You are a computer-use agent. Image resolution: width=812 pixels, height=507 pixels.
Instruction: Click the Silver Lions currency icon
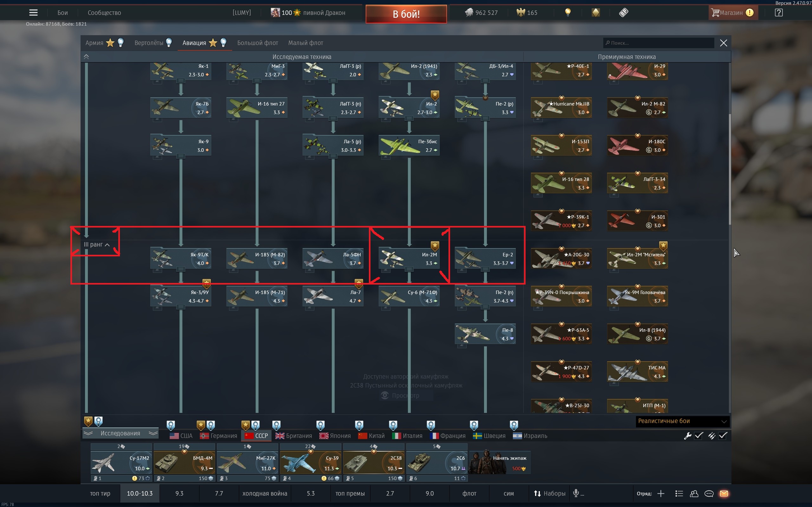(469, 13)
